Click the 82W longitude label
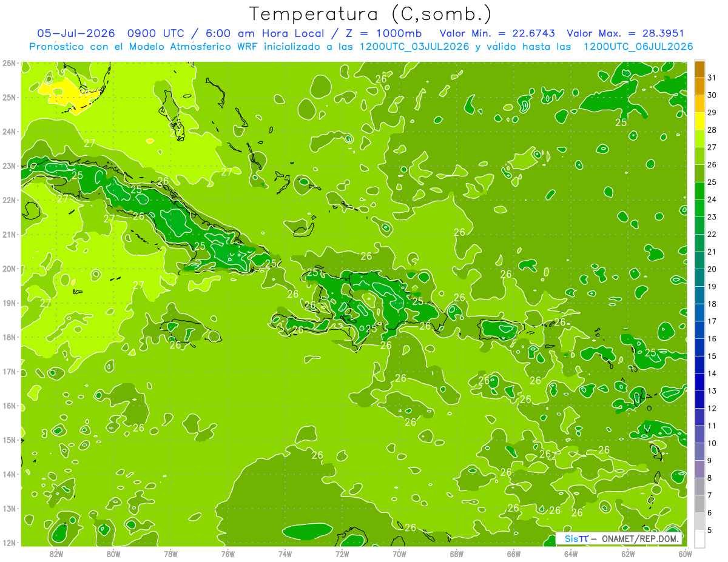 click(x=56, y=554)
